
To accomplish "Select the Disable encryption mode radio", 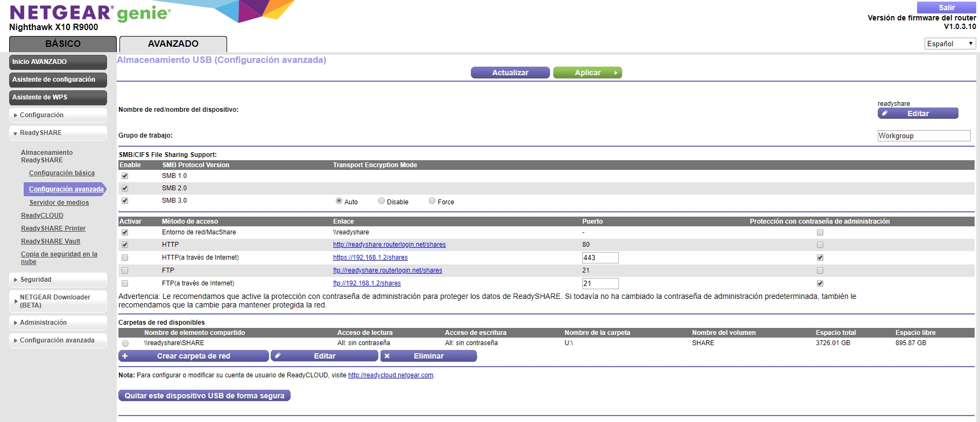I will [382, 201].
